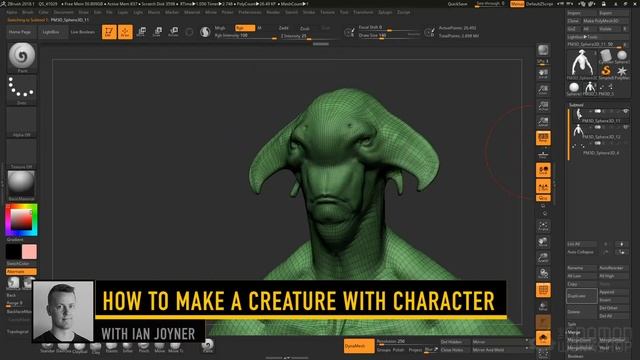Click the Xpose icon at shelf bottom

coord(543,353)
